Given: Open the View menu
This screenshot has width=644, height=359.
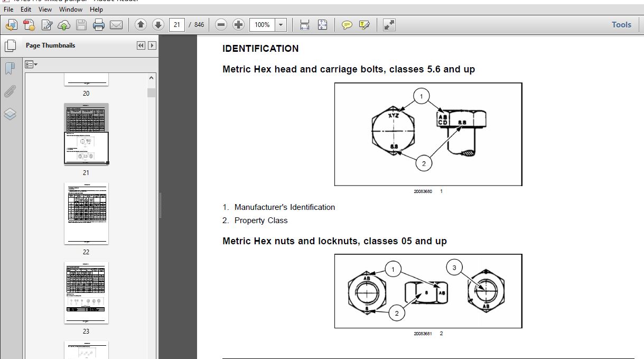Looking at the screenshot, I should (x=45, y=9).
